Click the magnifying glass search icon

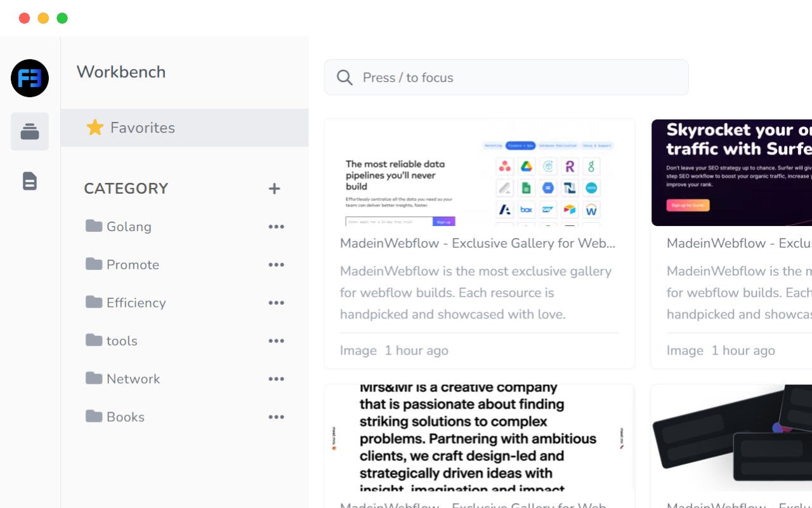[344, 77]
